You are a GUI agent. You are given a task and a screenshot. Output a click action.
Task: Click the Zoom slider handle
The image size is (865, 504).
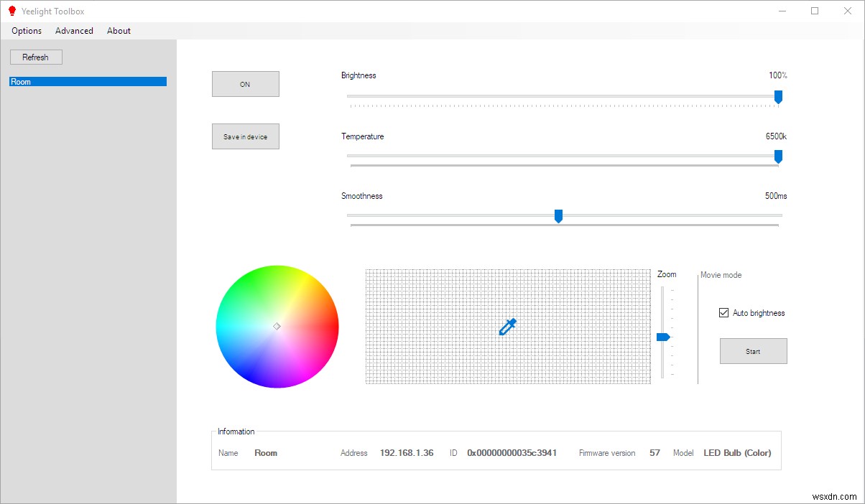point(664,336)
